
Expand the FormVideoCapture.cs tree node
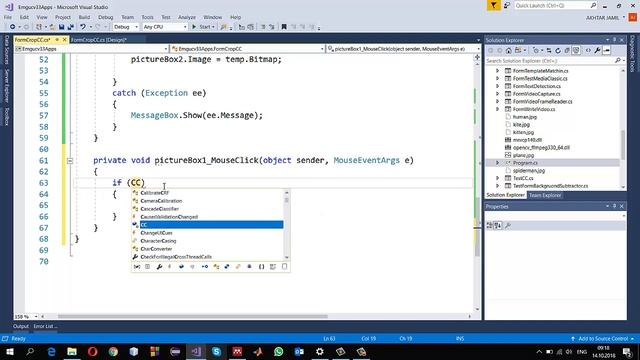[498, 94]
